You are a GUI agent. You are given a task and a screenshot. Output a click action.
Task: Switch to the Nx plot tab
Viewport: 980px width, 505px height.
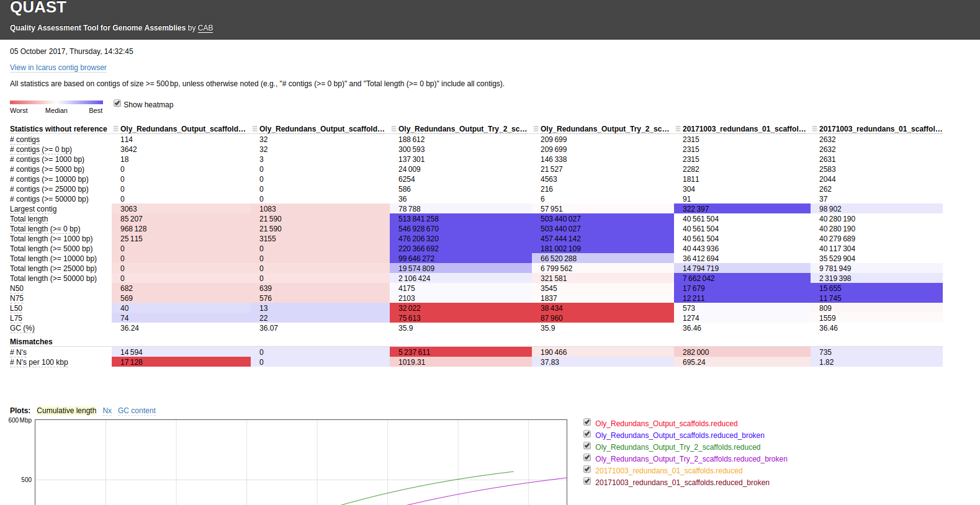pos(107,411)
